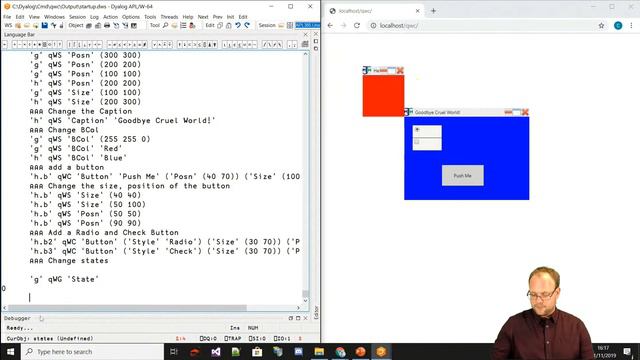Click the Goodbye Cruel World caption line
The image size is (640, 360).
point(122,120)
